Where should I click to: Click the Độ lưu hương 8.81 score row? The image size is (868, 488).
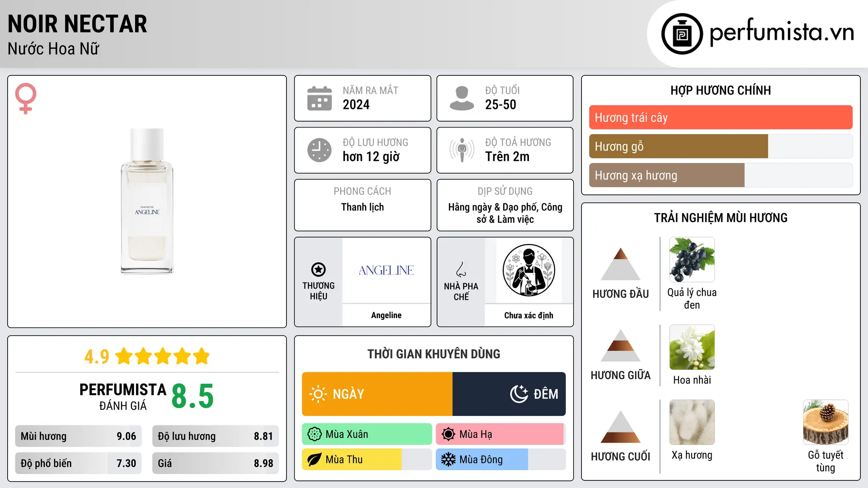click(215, 436)
